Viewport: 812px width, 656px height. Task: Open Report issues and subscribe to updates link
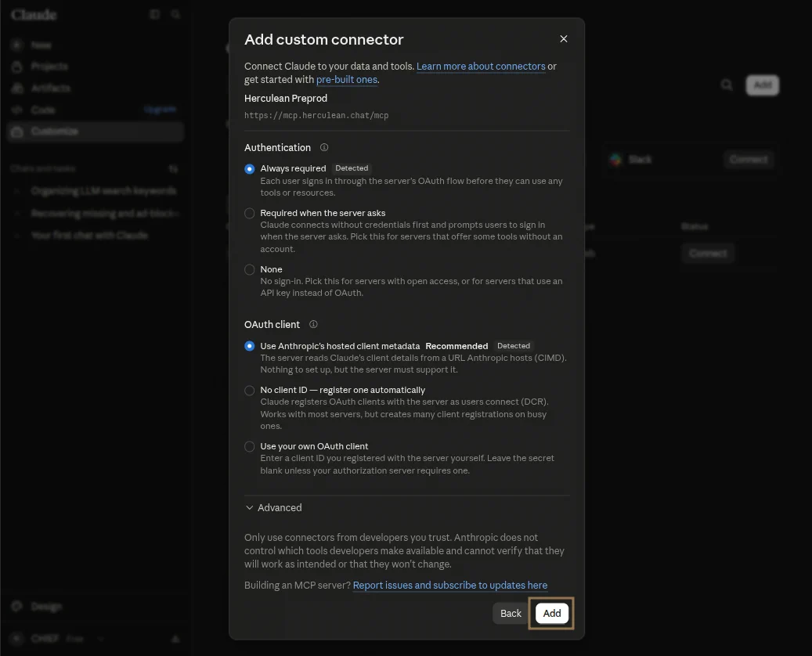point(450,585)
